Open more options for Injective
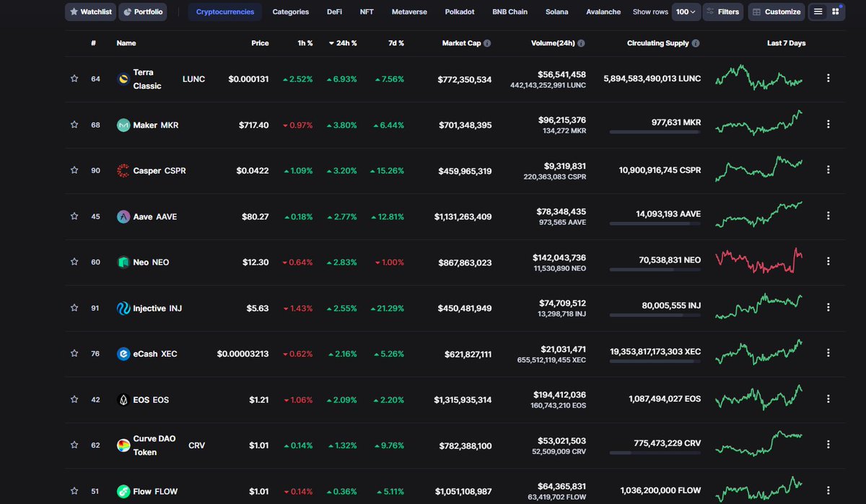This screenshot has height=504, width=866. coord(828,307)
